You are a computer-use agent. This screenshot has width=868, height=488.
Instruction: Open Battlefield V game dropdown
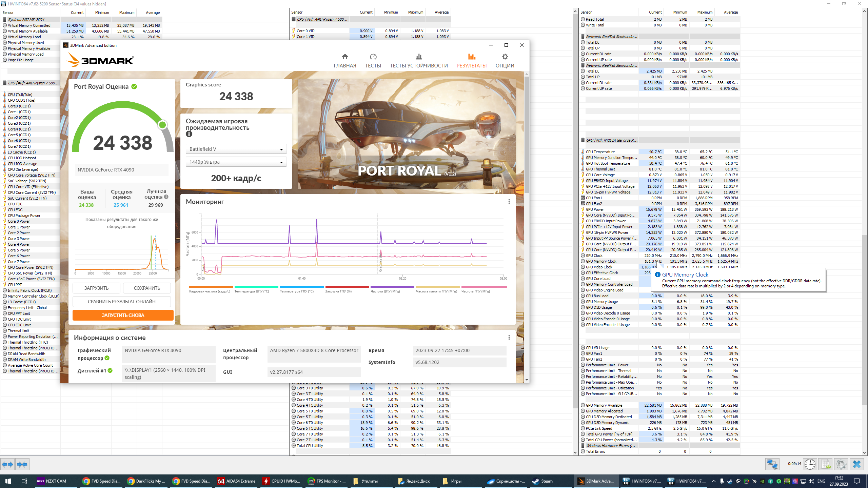coord(236,149)
